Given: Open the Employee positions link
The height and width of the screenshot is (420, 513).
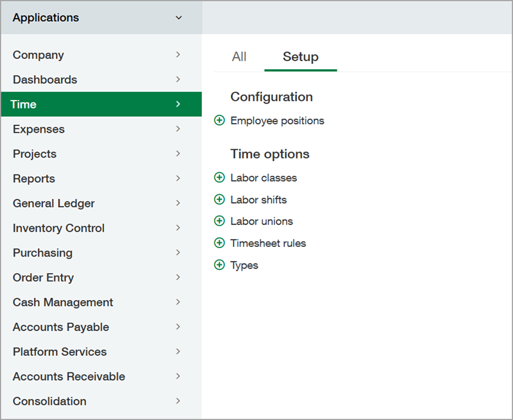Looking at the screenshot, I should 277,120.
